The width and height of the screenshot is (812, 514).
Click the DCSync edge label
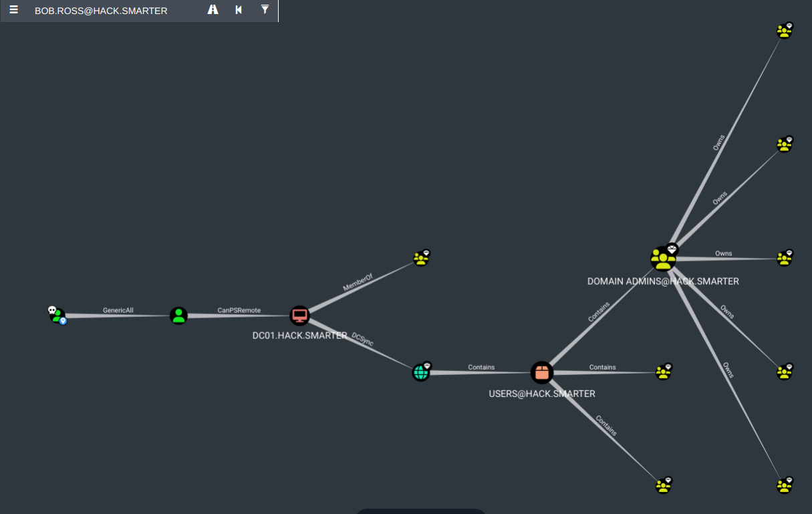pos(362,339)
